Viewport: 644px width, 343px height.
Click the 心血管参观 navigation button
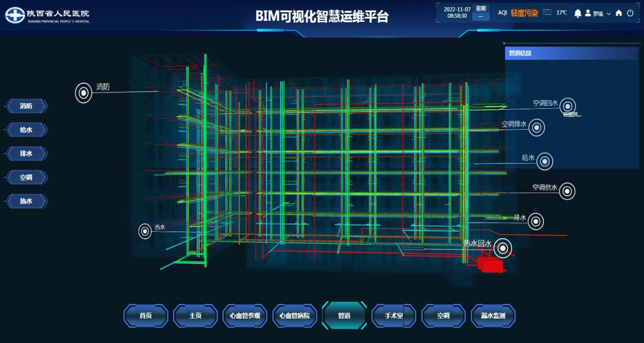[x=245, y=316]
